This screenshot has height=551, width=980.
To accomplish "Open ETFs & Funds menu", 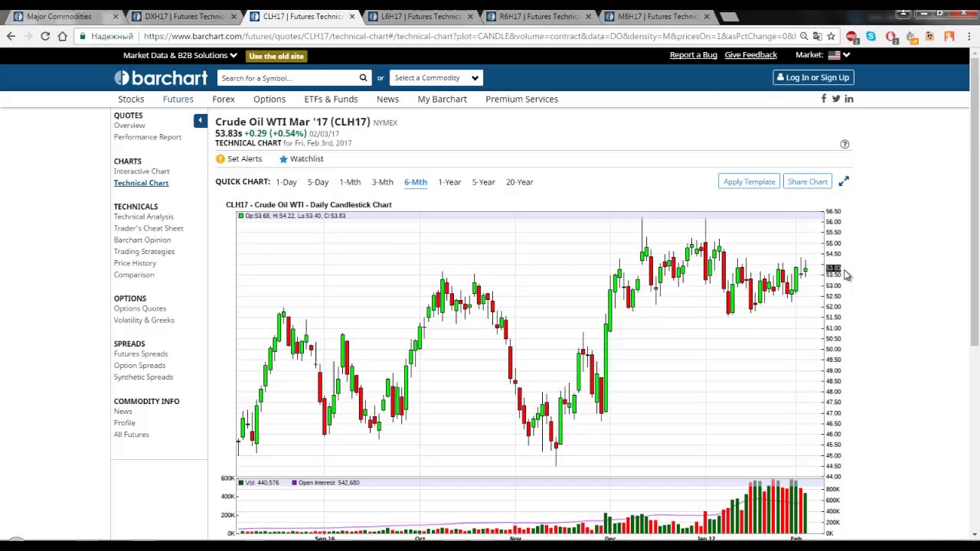I will [x=331, y=99].
